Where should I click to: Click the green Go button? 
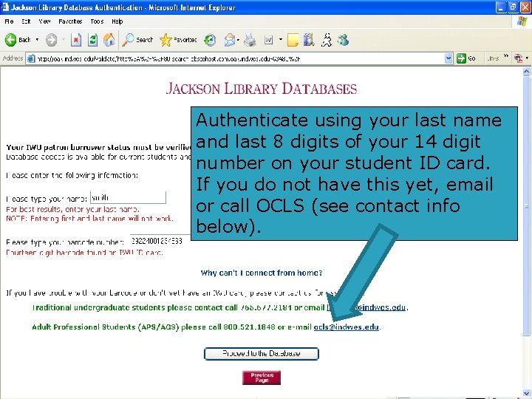point(465,58)
